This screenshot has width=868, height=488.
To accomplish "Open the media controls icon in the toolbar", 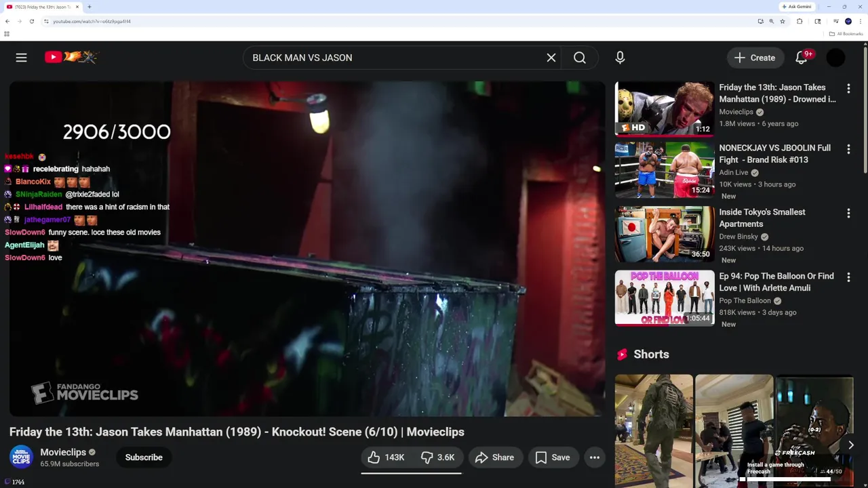I will tap(835, 21).
